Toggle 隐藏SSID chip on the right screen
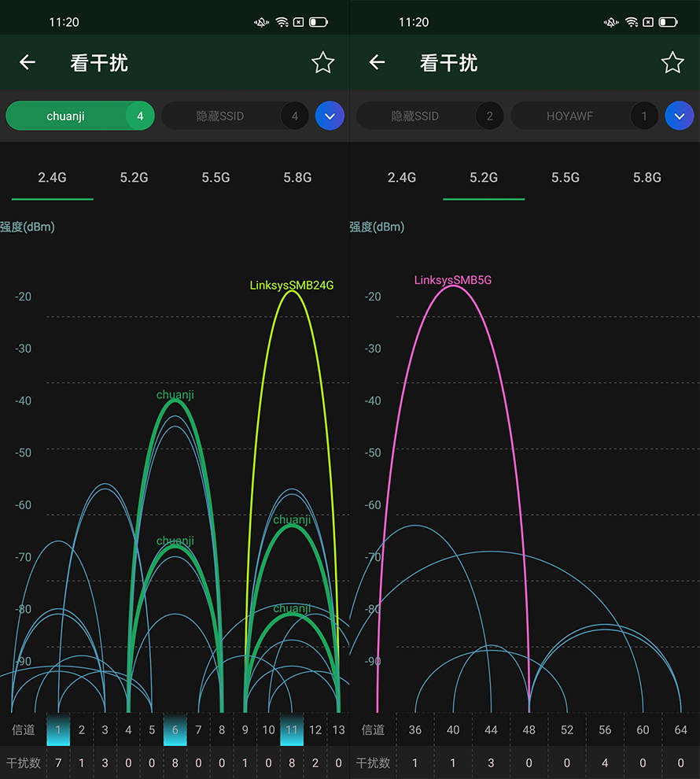Image resolution: width=700 pixels, height=779 pixels. (414, 116)
